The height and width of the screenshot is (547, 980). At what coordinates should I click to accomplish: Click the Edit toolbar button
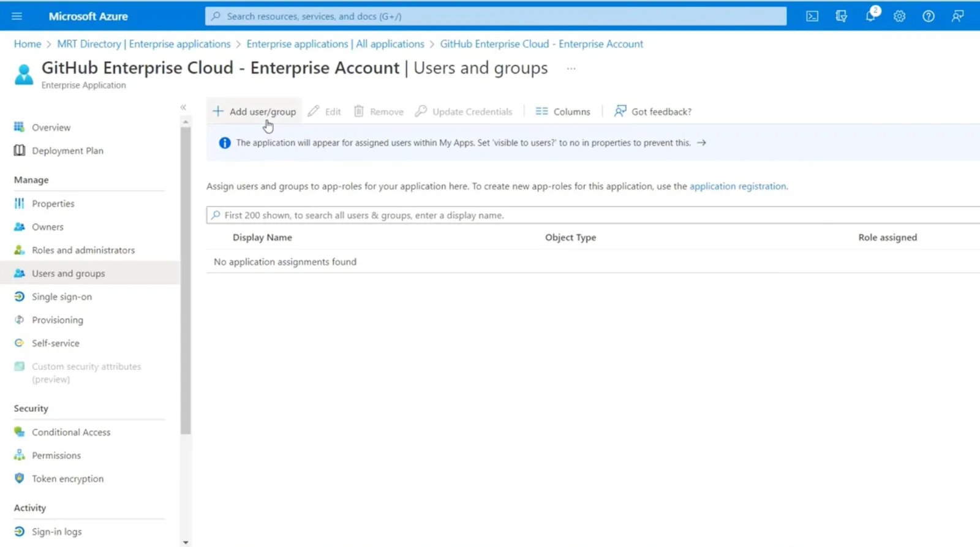point(325,111)
